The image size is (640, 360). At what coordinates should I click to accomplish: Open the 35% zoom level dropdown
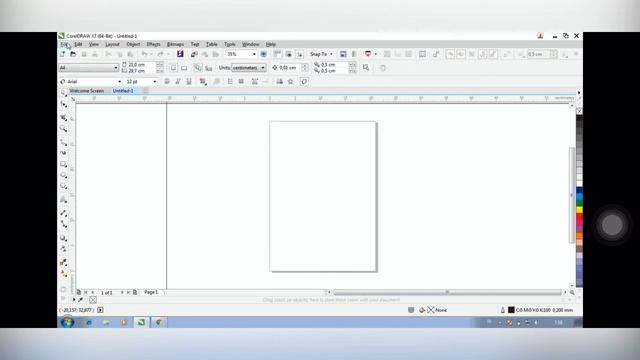click(254, 54)
